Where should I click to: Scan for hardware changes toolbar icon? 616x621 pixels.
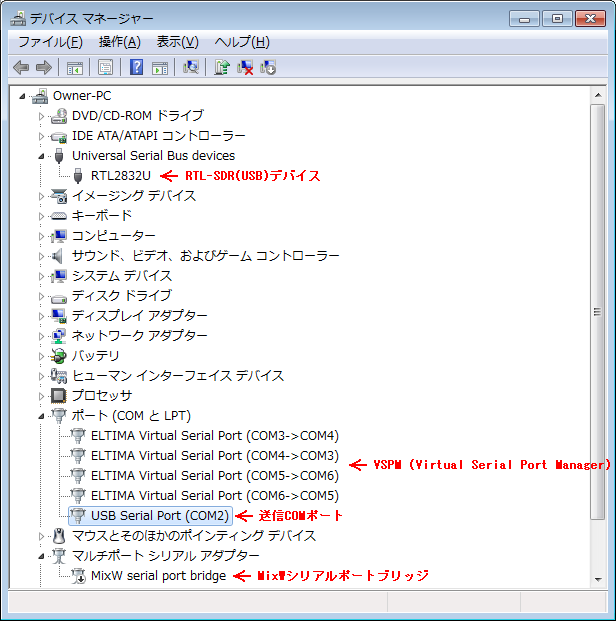coord(191,67)
